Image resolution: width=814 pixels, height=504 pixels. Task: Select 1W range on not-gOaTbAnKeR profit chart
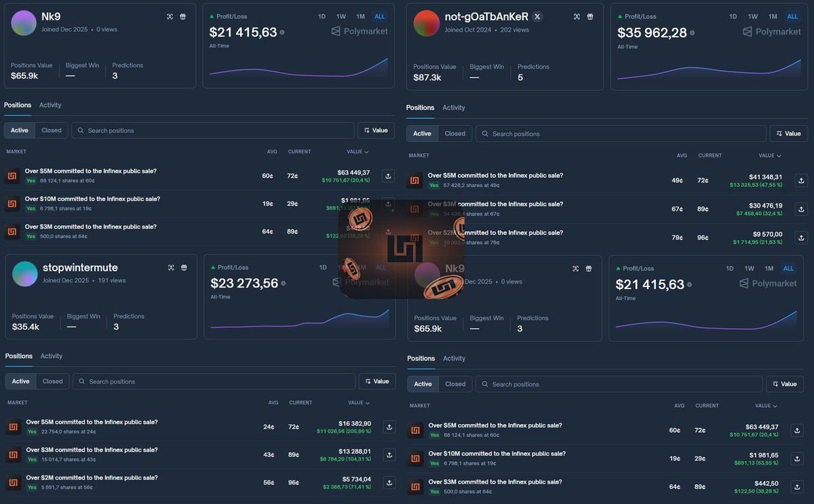[753, 16]
